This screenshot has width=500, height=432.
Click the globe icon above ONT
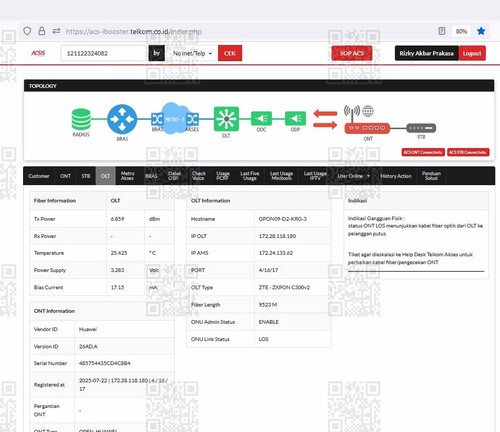(x=368, y=111)
